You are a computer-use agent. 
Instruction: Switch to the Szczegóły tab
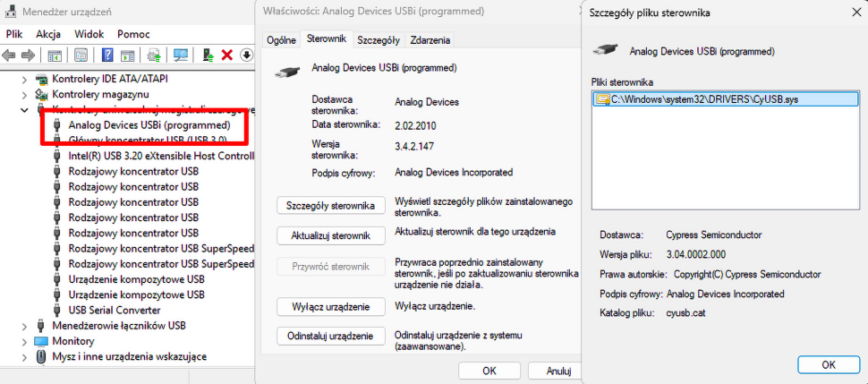click(x=378, y=40)
